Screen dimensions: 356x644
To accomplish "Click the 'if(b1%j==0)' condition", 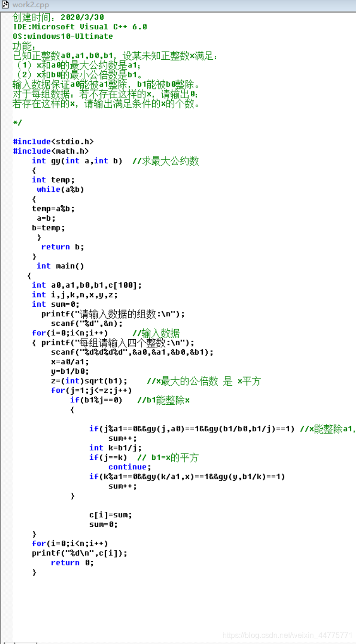I will tap(96, 400).
